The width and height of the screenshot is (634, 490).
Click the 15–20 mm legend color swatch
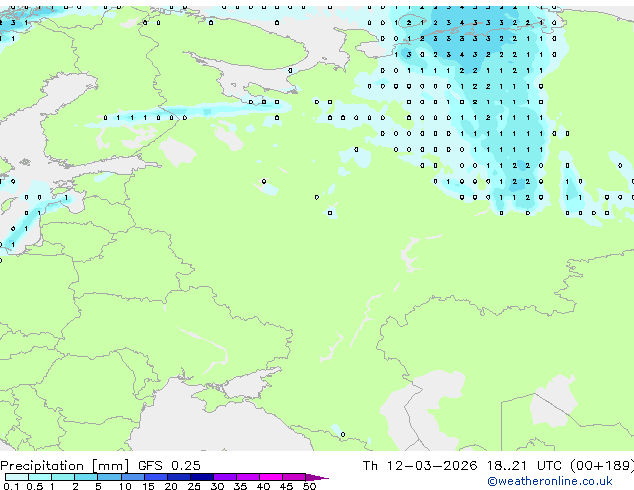tap(155, 477)
